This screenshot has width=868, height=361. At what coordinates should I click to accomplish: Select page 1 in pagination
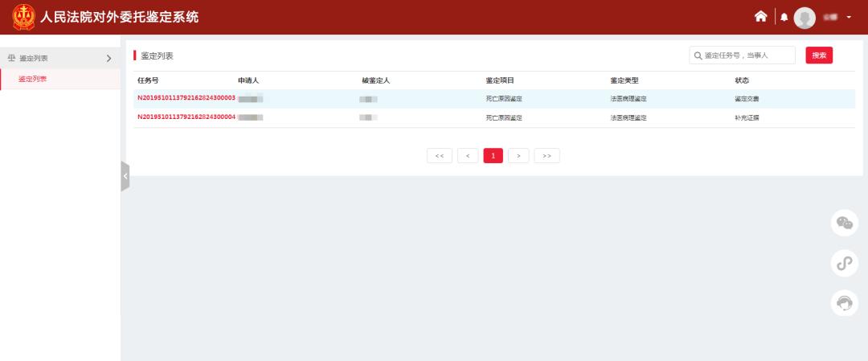[x=493, y=156]
